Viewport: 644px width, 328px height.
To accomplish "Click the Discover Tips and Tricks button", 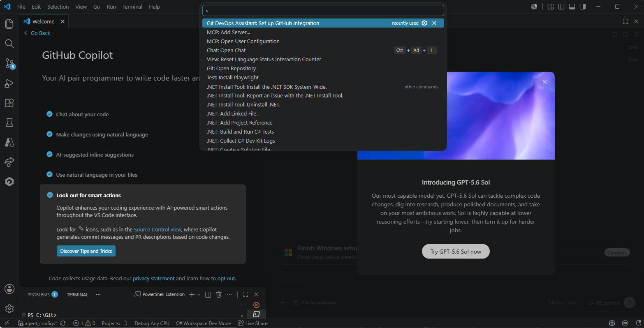I will tap(86, 251).
